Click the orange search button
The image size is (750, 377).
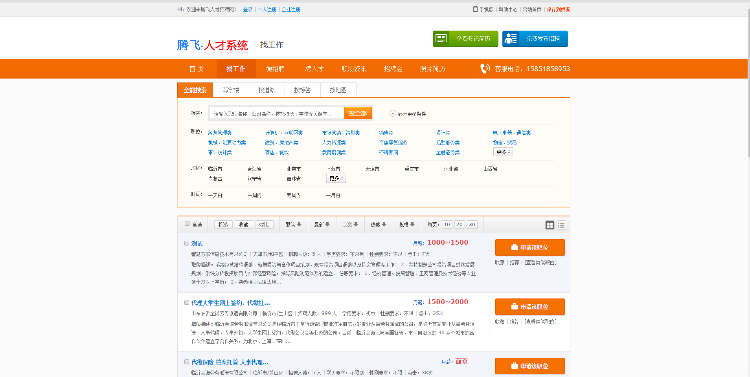tap(358, 113)
